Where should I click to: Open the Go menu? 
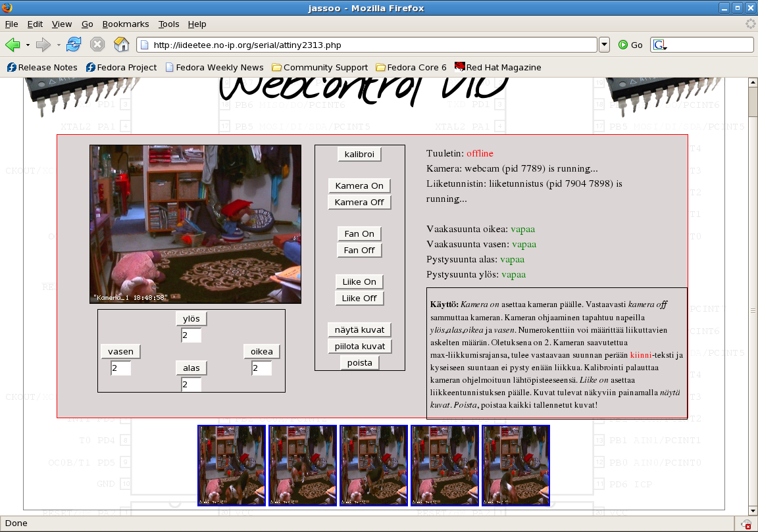coord(87,24)
